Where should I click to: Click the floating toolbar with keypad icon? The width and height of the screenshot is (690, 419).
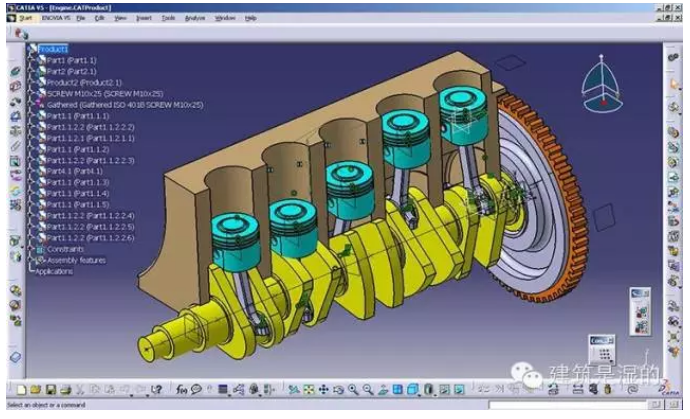click(602, 350)
